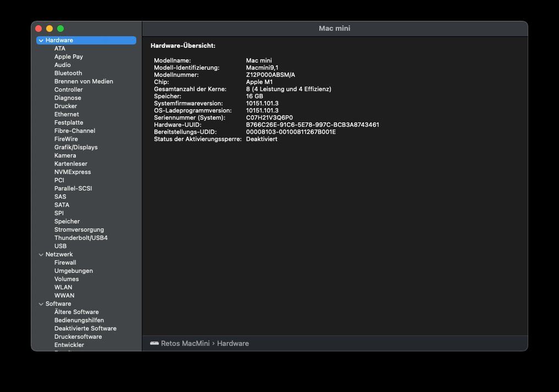Collapse the Software section chevron
Screen dimensions: 559x392
point(41,304)
